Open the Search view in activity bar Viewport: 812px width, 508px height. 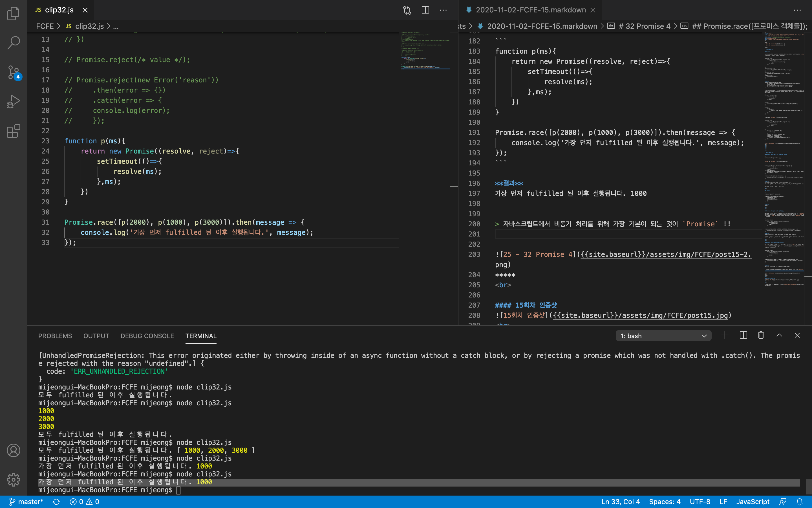(x=14, y=43)
